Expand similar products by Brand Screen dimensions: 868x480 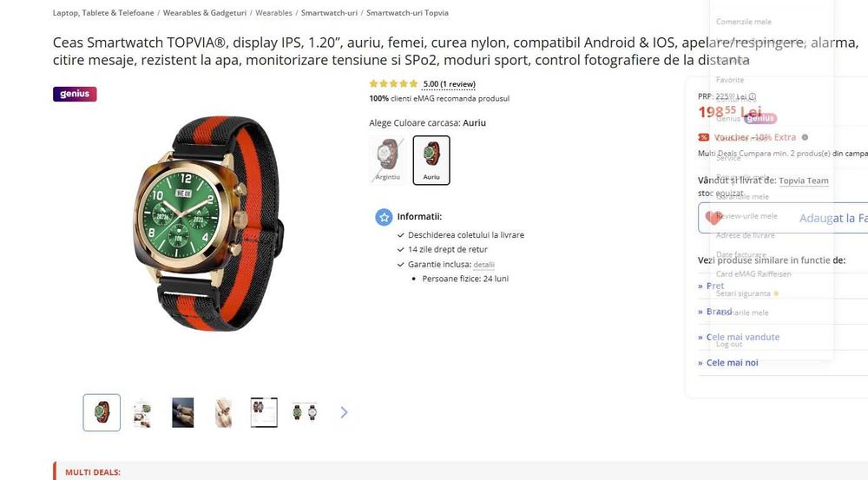point(714,312)
